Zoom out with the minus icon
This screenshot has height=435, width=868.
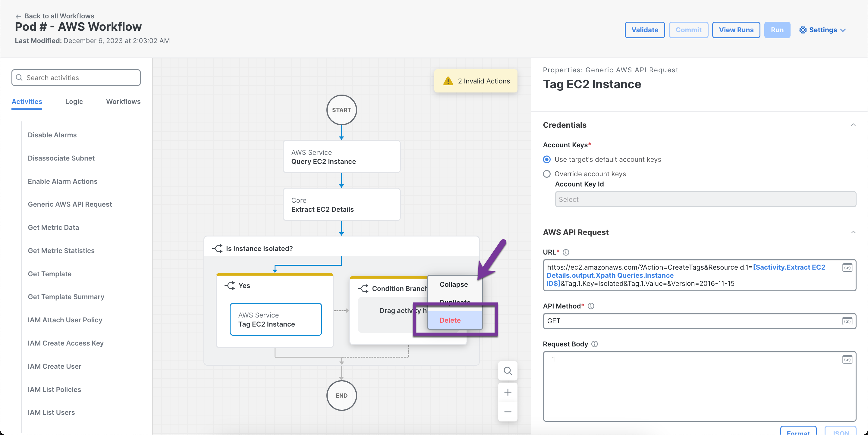508,412
